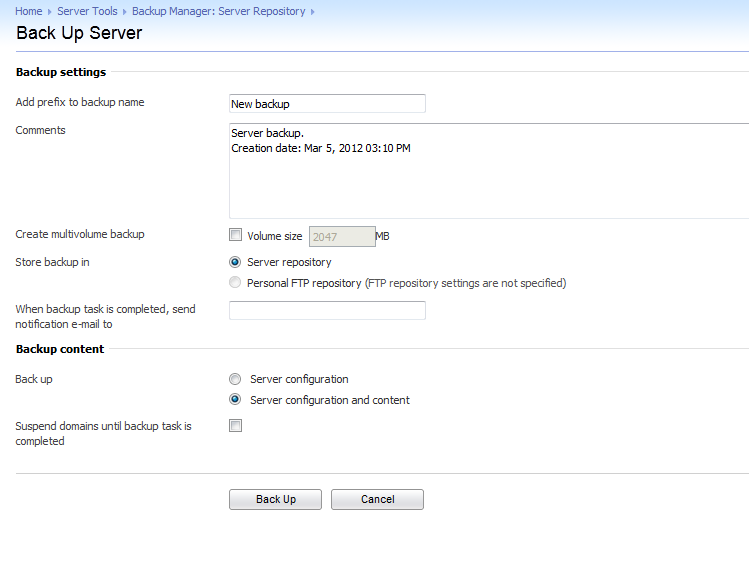Enable the multivolume backup checkbox

click(x=235, y=235)
